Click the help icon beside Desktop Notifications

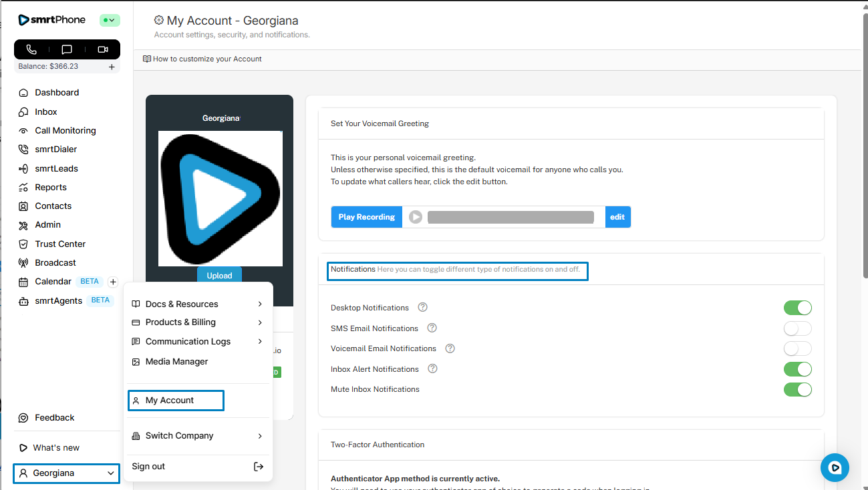pyautogui.click(x=422, y=307)
